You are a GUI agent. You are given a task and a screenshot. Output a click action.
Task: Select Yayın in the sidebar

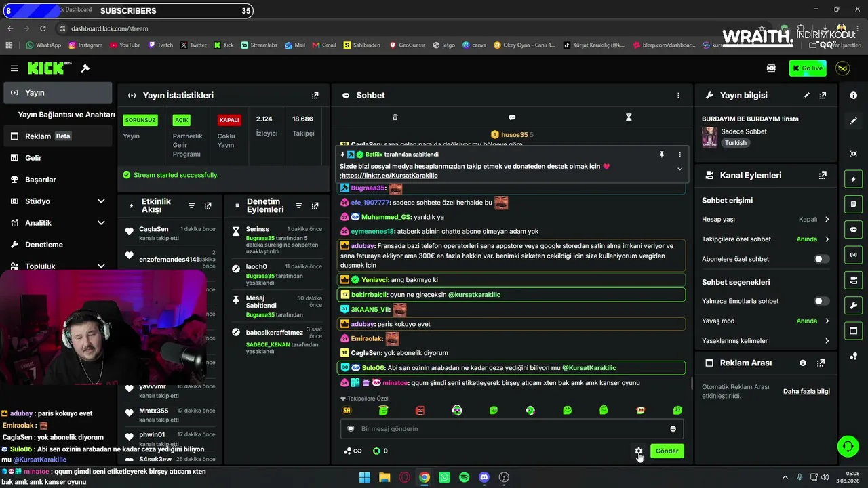coord(58,93)
